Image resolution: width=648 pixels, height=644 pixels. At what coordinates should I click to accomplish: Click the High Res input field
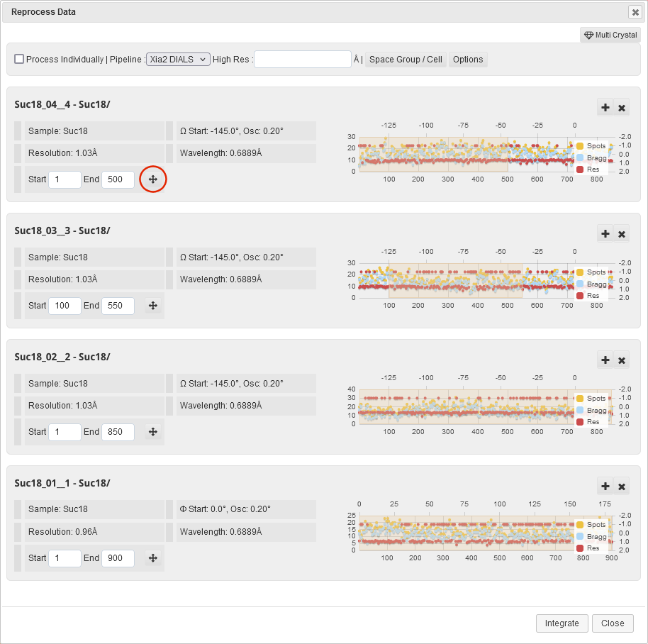coord(303,60)
